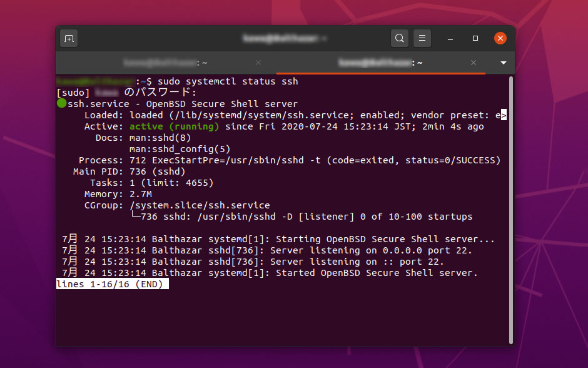588x368 pixels.
Task: Open the terminal search
Action: click(x=399, y=38)
